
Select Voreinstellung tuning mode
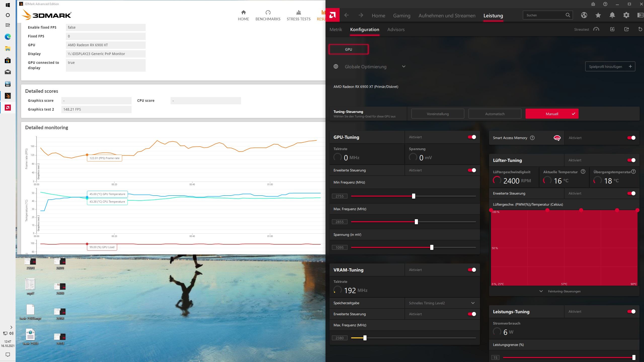tap(437, 114)
